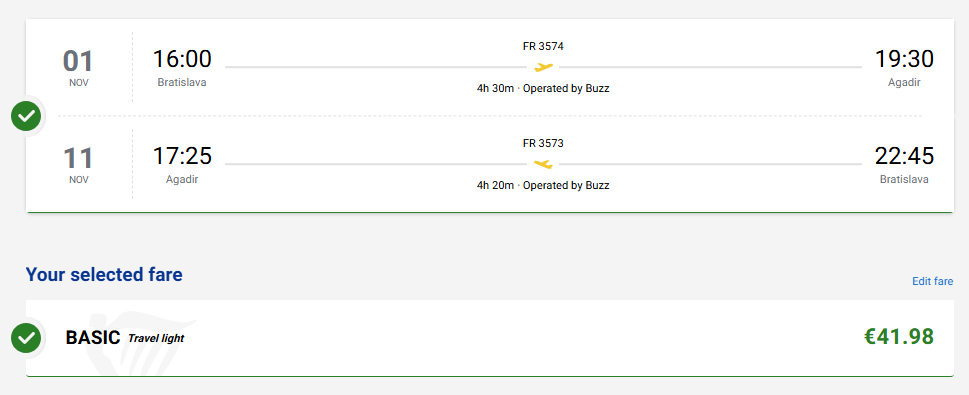Select the €41.98 fare price

click(x=899, y=337)
